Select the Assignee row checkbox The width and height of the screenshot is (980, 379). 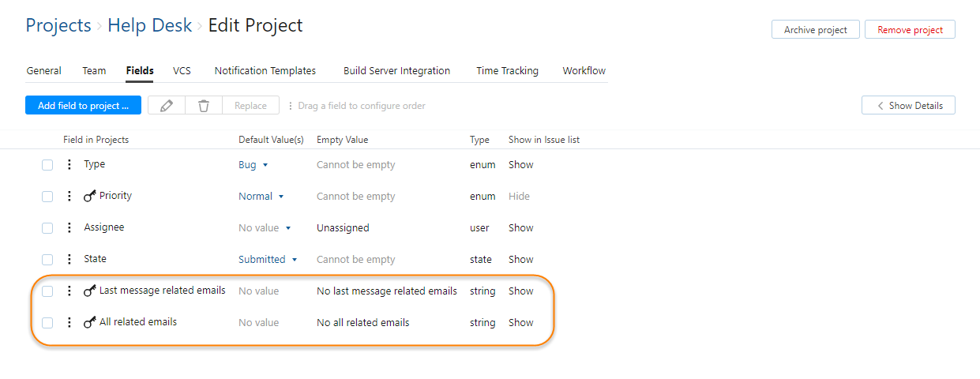click(x=47, y=228)
